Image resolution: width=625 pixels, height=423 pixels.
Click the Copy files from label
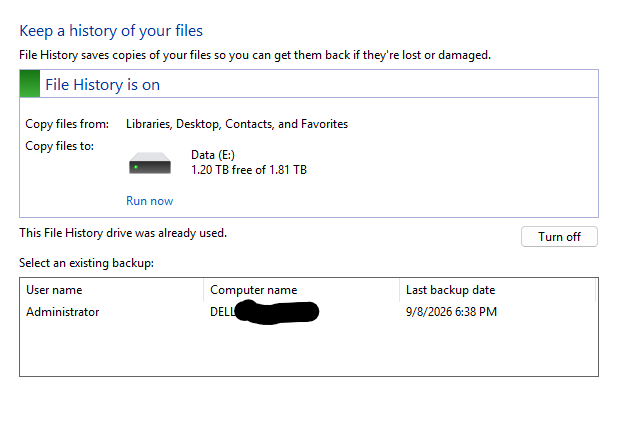67,124
